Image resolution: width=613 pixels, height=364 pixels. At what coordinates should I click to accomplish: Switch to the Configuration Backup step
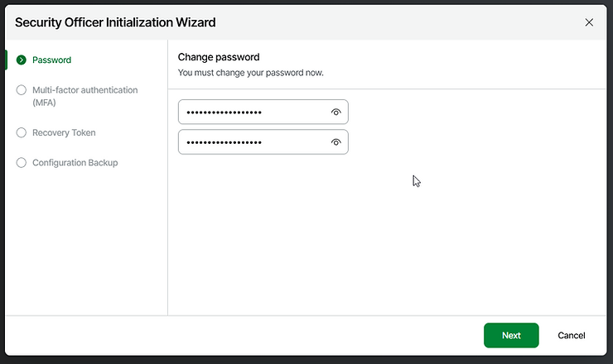pos(75,162)
